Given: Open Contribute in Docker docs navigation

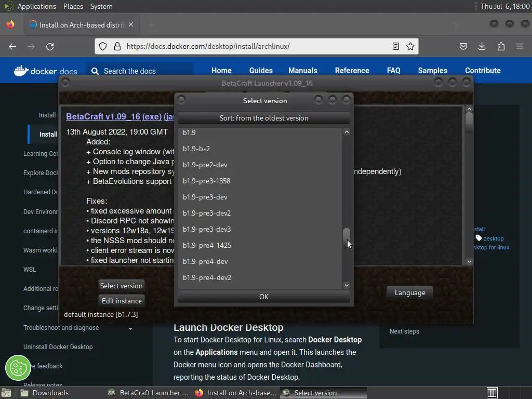Looking at the screenshot, I should [x=483, y=71].
